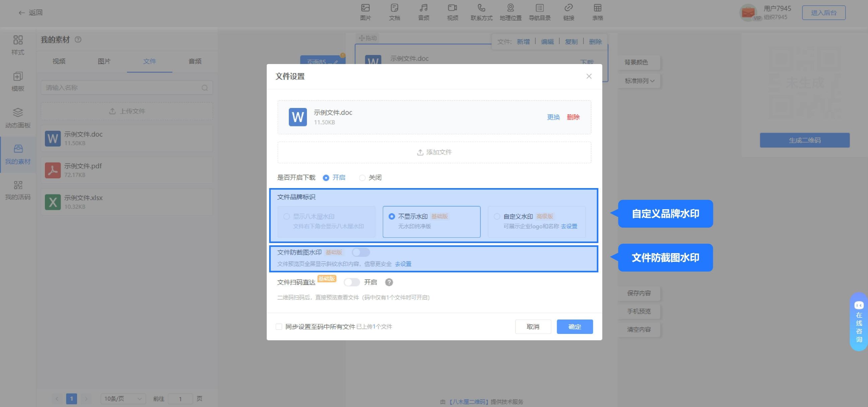Toggle 文件防截图水印 switch
Screen dimensions: 868x407
point(361,252)
